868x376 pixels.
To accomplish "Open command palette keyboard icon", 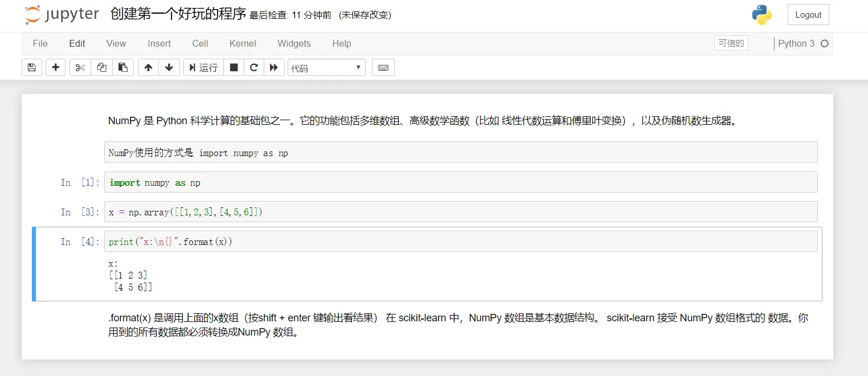I will (383, 67).
